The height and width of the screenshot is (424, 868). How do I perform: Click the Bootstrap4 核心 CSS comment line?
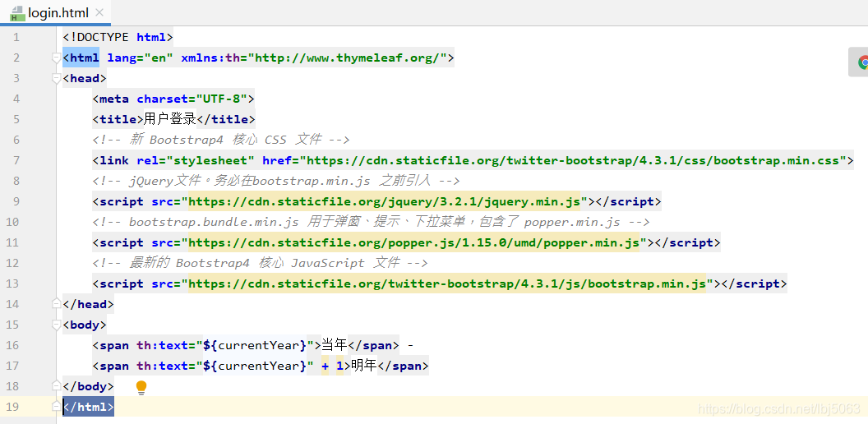[221, 140]
